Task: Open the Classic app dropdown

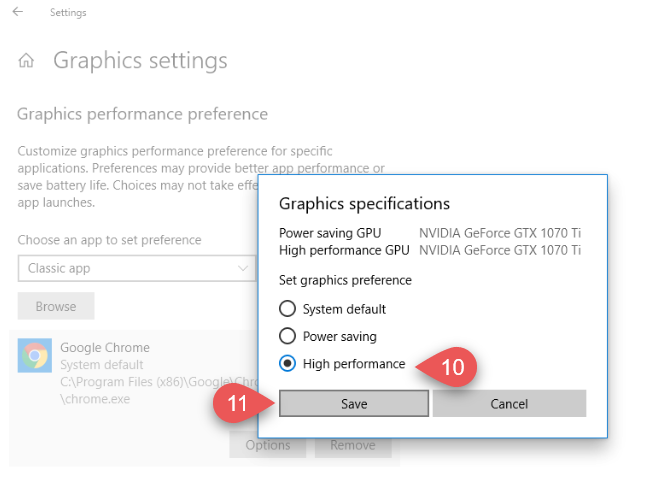Action: [137, 269]
